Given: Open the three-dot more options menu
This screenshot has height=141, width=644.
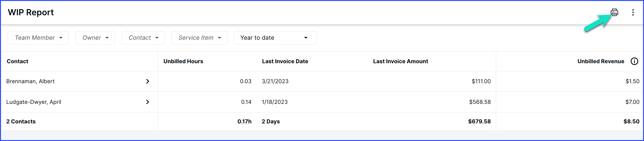Looking at the screenshot, I should [633, 12].
